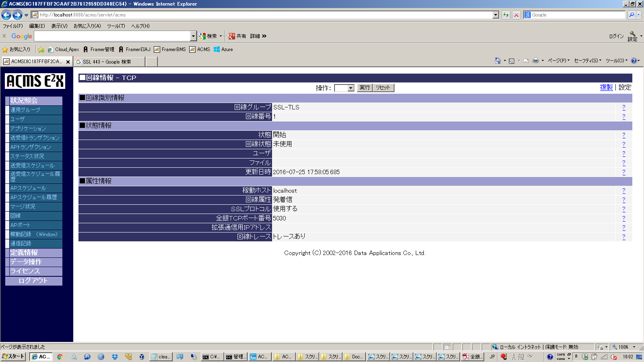Open the お気に入り(A) menu
This screenshot has width=644, height=362.
(x=87, y=26)
